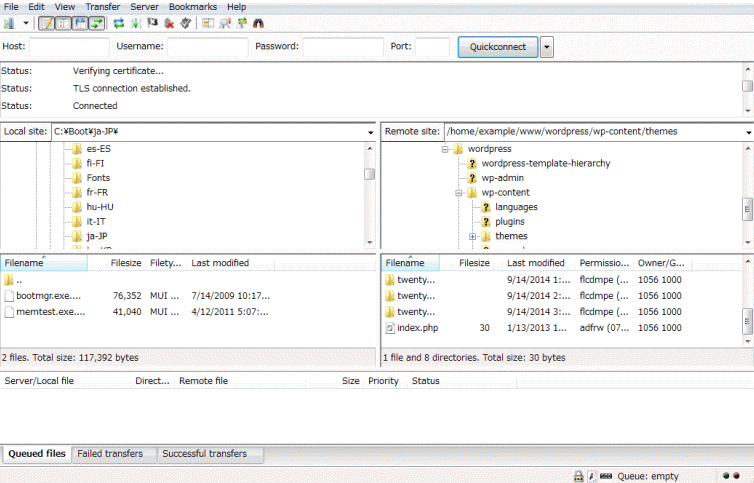Switch to the Failed transfers tab
Screen dimensions: 754x483
coord(114,454)
